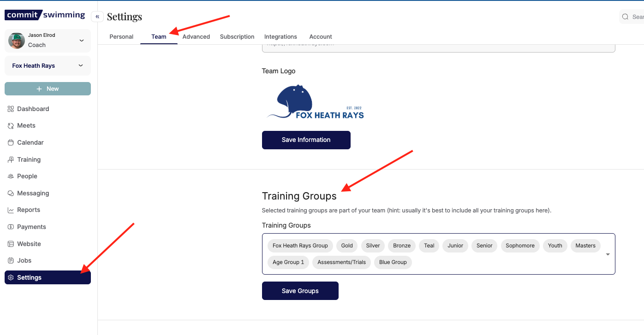Viewport: 644px width, 335px height.
Task: Click the Bronze group chip
Action: [402, 246]
